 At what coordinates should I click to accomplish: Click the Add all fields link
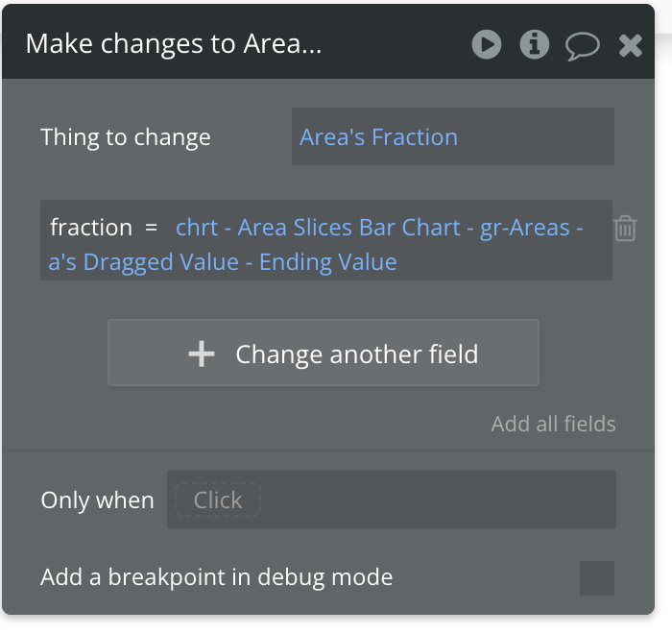click(x=553, y=424)
